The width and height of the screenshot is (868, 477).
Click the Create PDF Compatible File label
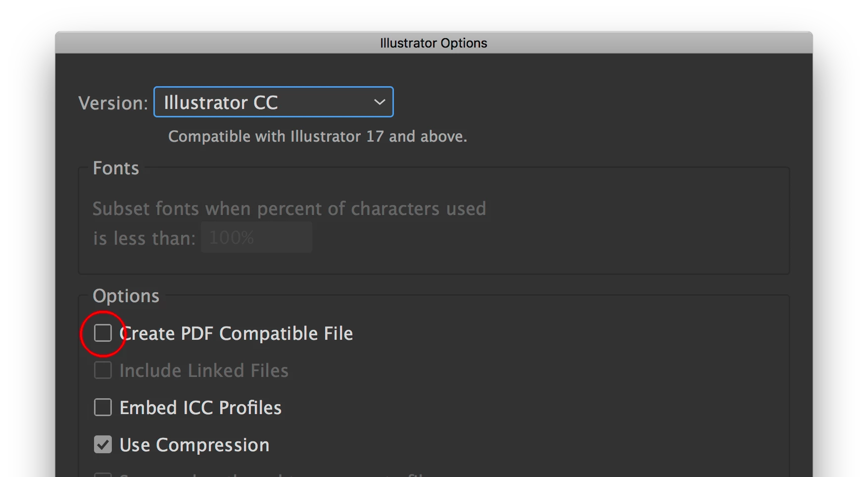pos(236,333)
